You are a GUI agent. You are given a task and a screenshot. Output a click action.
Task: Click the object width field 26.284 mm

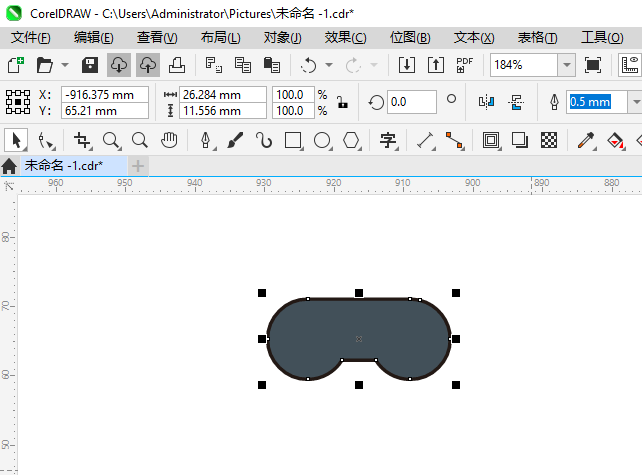223,95
